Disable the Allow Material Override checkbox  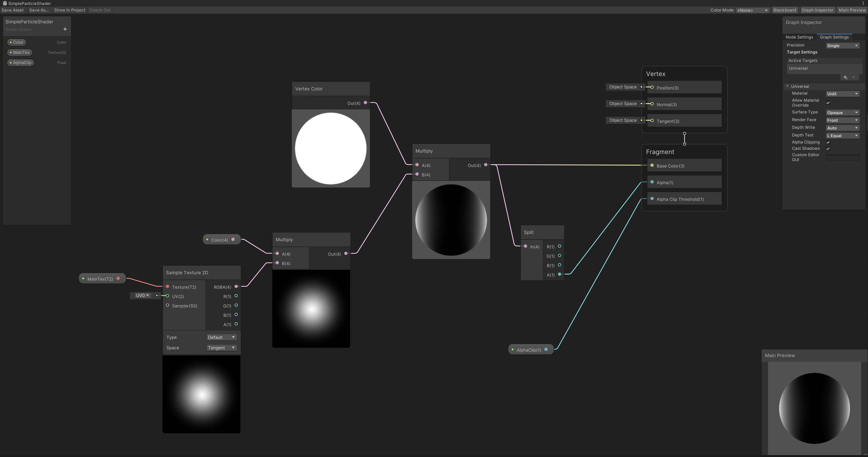click(x=828, y=102)
